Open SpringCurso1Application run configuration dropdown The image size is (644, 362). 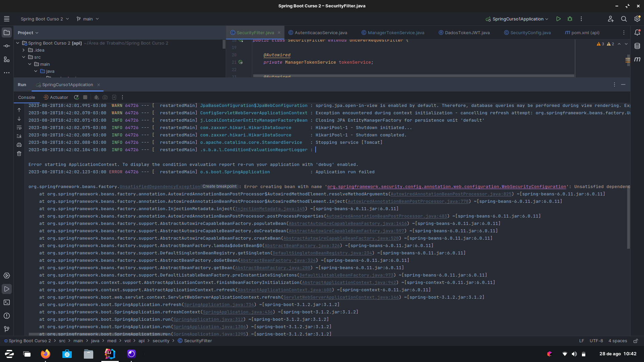(517, 19)
